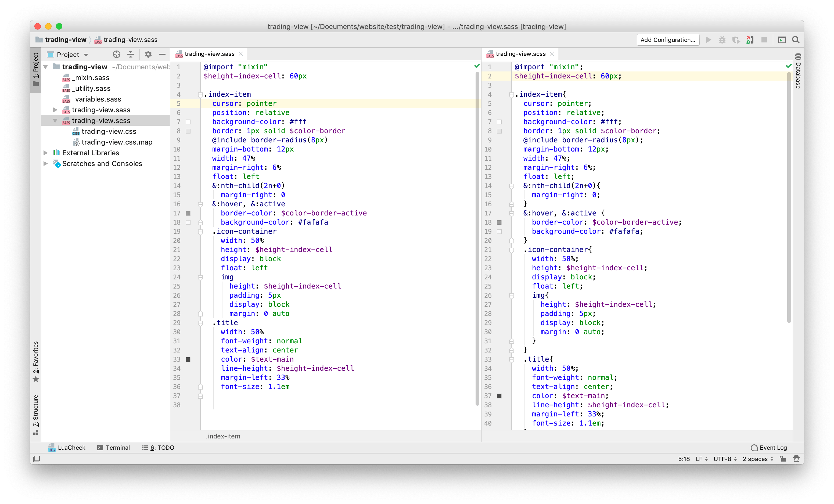
Task: Click the #fff color preview in the gutter
Action: (x=188, y=122)
